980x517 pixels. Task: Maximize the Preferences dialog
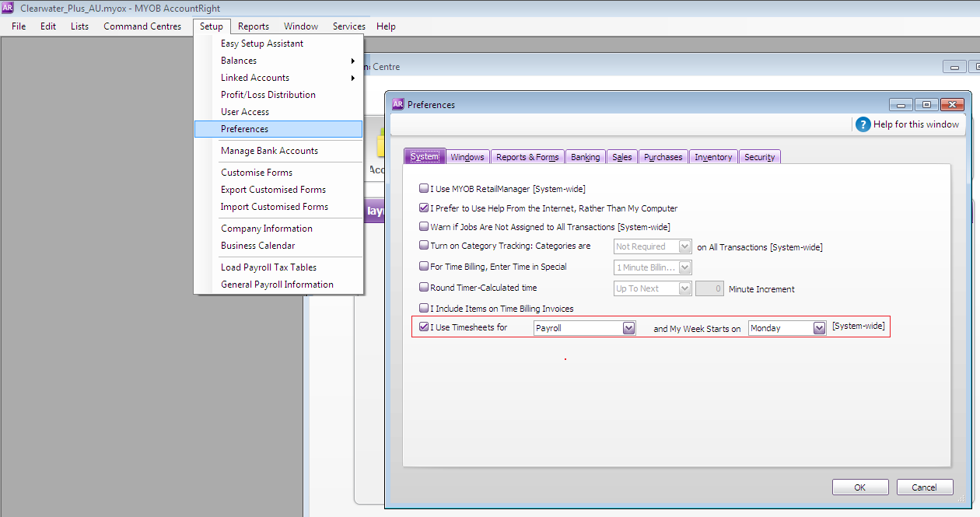(926, 105)
